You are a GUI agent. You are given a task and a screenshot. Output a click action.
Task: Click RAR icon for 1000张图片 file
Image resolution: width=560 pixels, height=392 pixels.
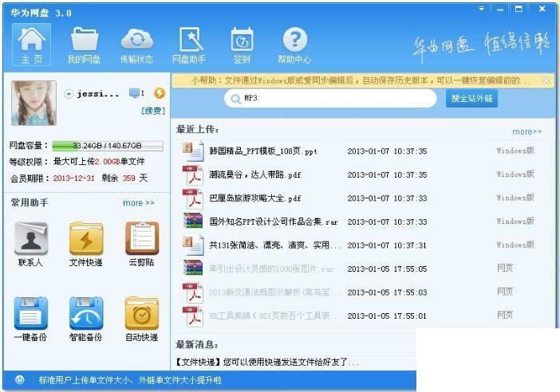coord(193,268)
